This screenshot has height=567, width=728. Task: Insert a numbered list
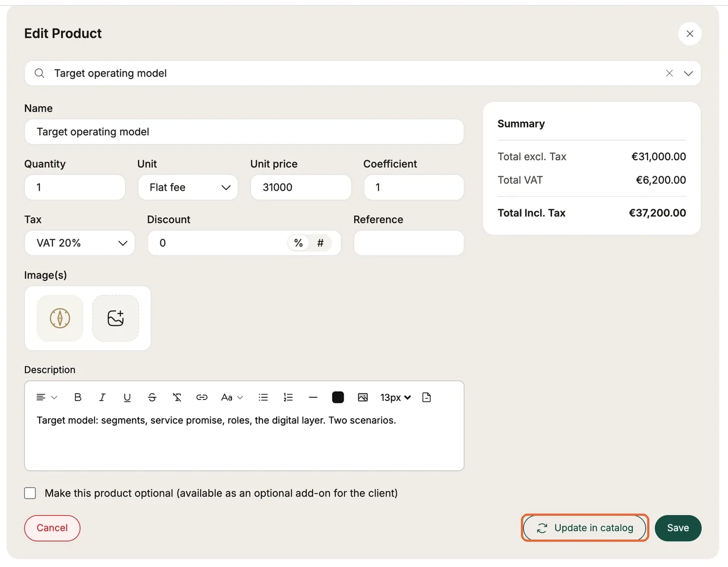(x=288, y=397)
